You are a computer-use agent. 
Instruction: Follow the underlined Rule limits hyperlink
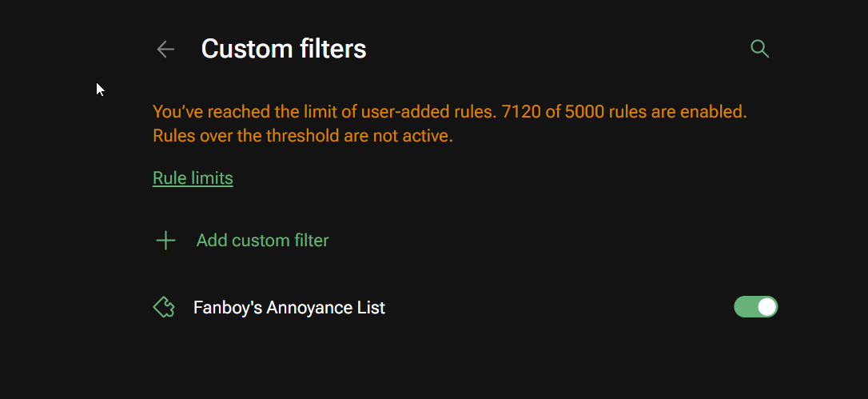click(193, 178)
